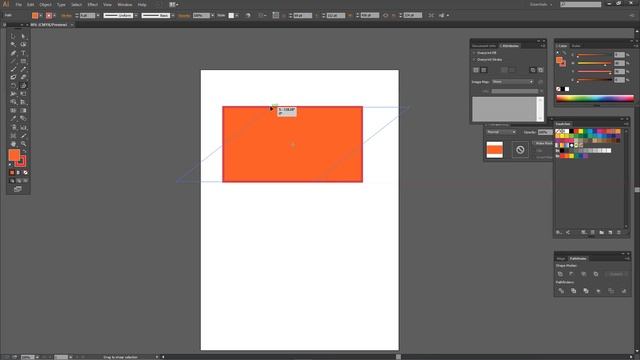The width and height of the screenshot is (640, 360).
Task: Open the Essentials workspace switcher
Action: tap(541, 4)
